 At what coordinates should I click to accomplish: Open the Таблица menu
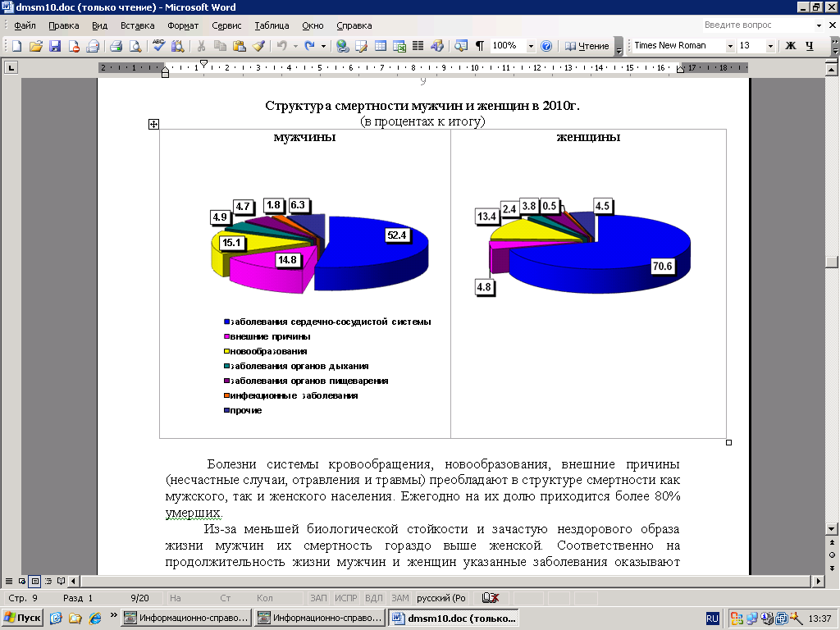pyautogui.click(x=272, y=25)
